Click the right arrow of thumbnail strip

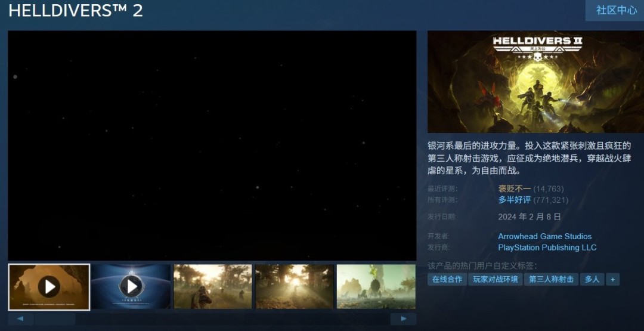coord(403,319)
